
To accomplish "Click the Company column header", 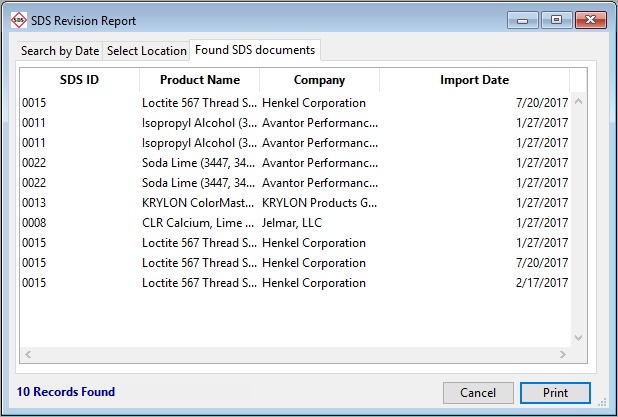I will 319,80.
